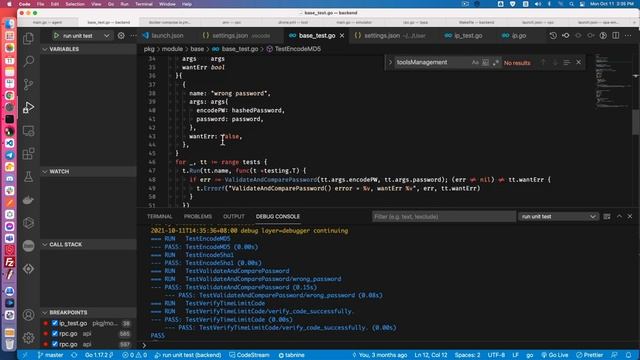
Task: Uncheck rpc.go line 585 breakpoint checkbox
Action: coord(55,333)
